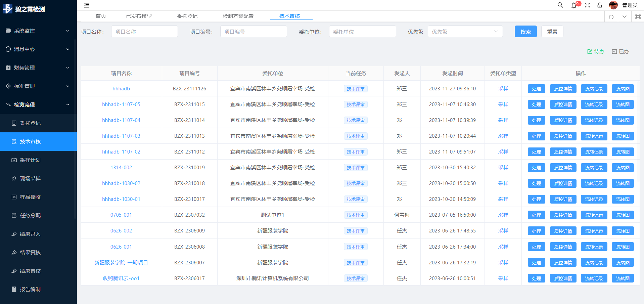The height and width of the screenshot is (304, 644).
Task: Click the 搜索 button
Action: point(525,32)
